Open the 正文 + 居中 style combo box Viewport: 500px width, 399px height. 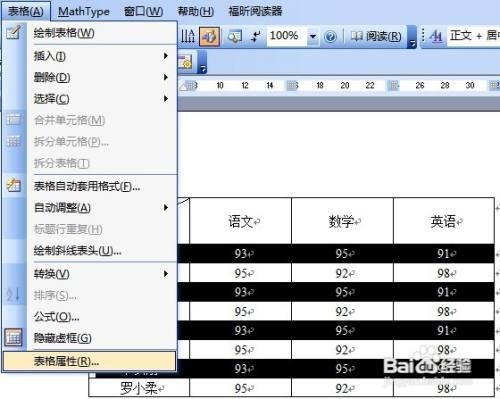click(x=473, y=35)
